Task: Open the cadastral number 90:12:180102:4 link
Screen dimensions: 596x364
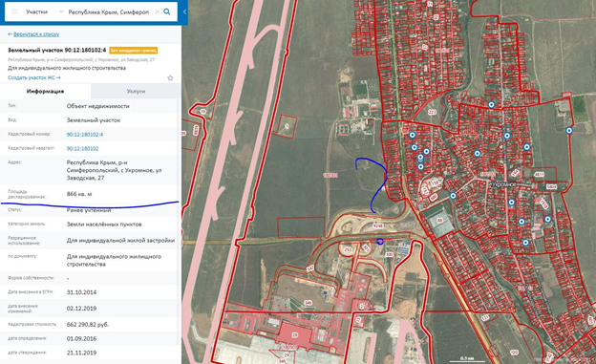Action: pos(85,135)
